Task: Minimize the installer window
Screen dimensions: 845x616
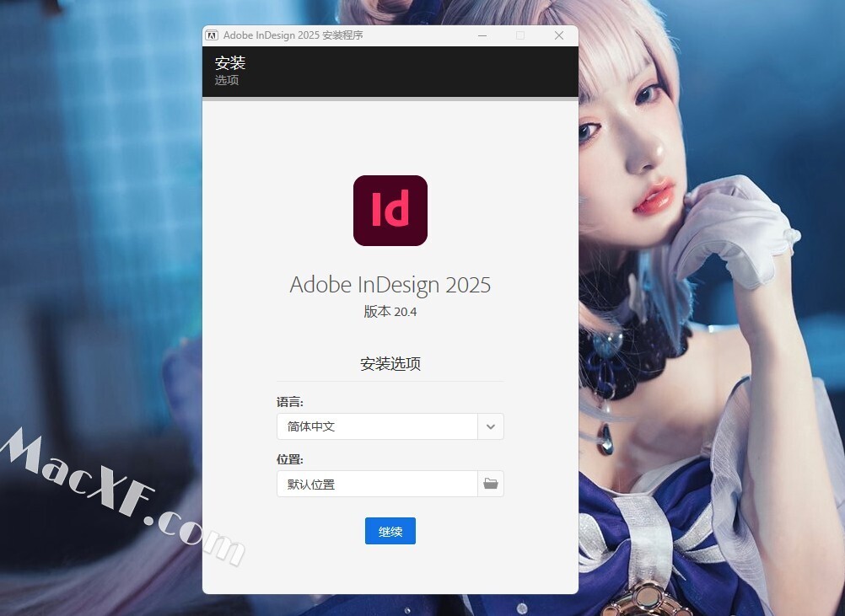Action: (x=482, y=35)
